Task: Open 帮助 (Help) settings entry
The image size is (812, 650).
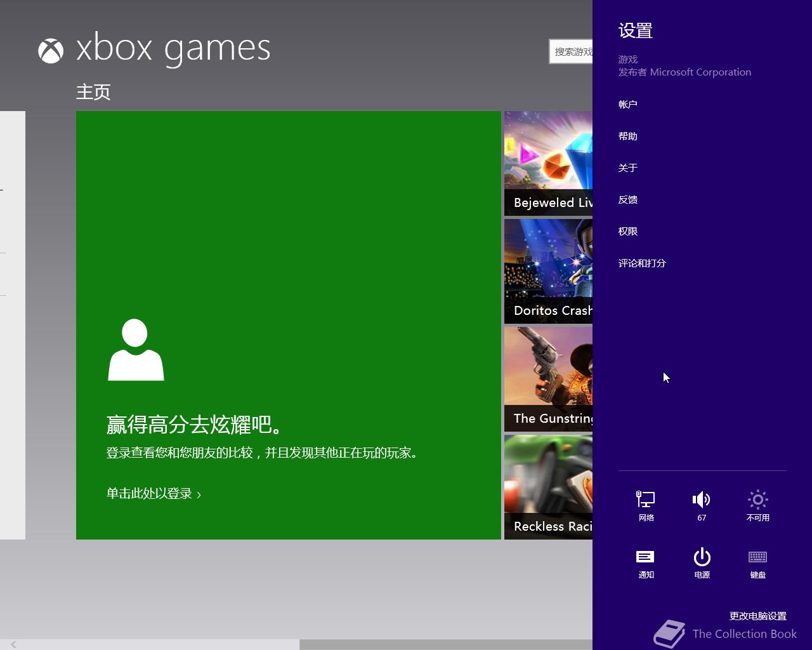Action: coord(628,136)
